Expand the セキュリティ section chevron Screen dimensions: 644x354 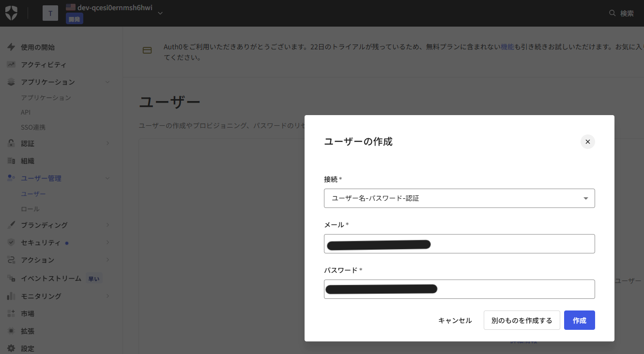[x=107, y=242]
